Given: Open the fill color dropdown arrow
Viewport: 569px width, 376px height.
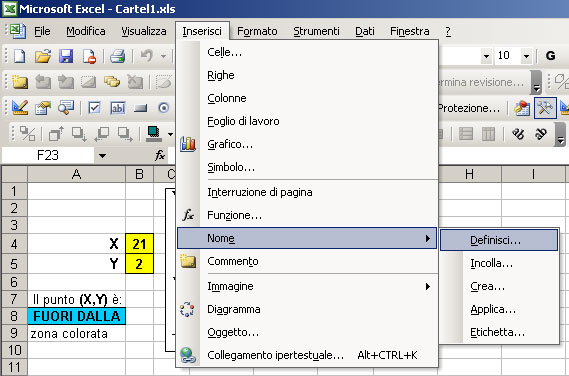Looking at the screenshot, I should pos(171,134).
